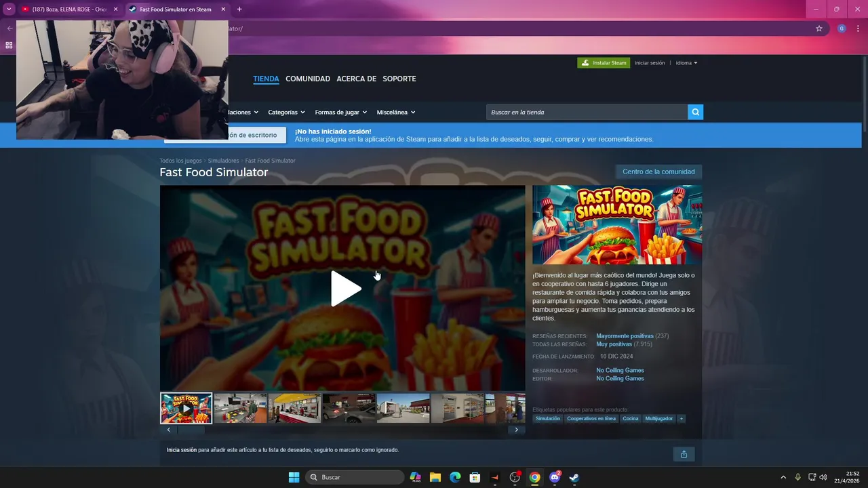
Task: Open No Ceiling Games editor link
Action: coord(620,378)
